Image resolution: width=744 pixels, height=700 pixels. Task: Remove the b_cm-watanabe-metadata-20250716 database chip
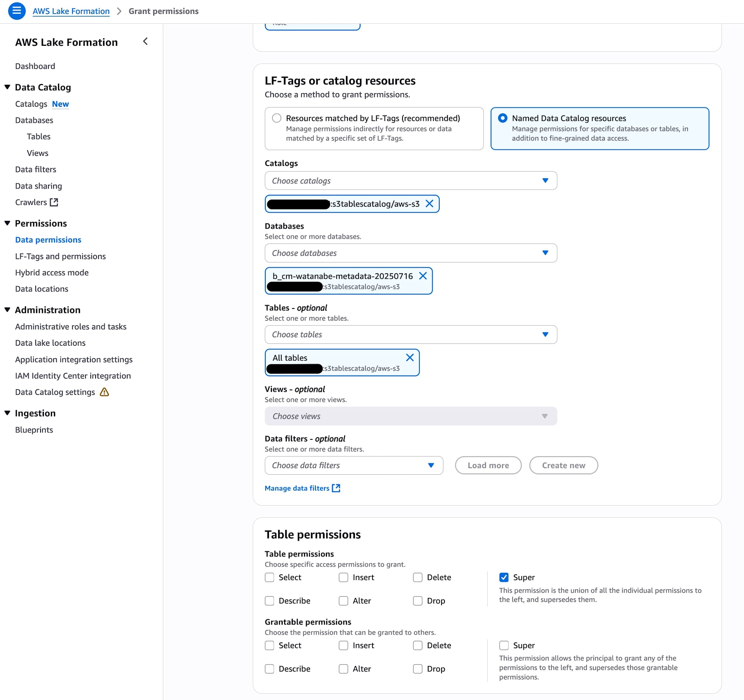click(x=423, y=275)
